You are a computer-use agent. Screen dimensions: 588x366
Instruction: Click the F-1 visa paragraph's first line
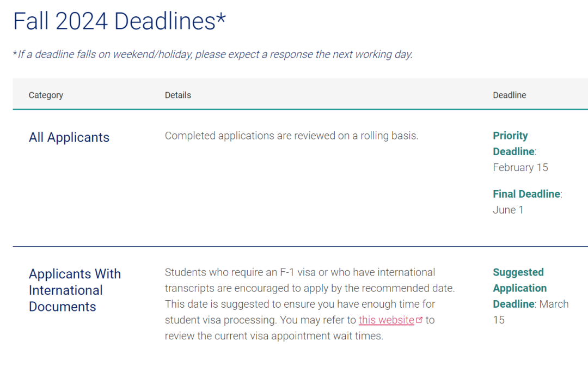coord(300,272)
